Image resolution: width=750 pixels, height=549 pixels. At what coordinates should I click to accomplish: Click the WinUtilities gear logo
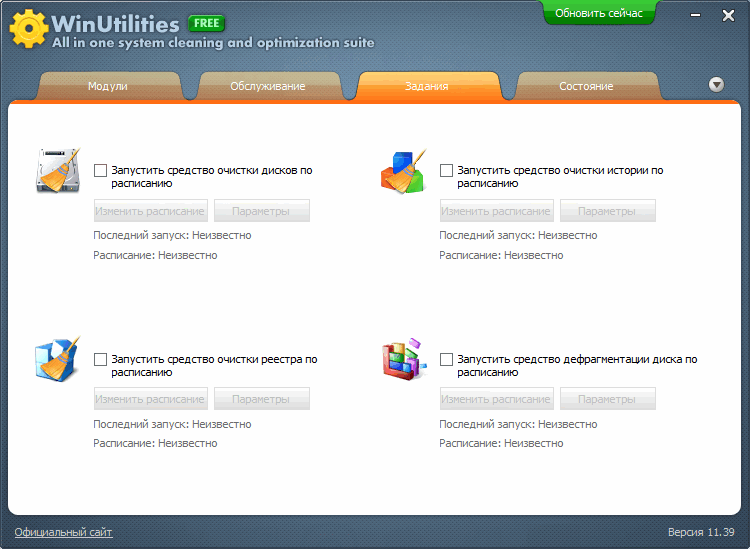click(x=29, y=28)
